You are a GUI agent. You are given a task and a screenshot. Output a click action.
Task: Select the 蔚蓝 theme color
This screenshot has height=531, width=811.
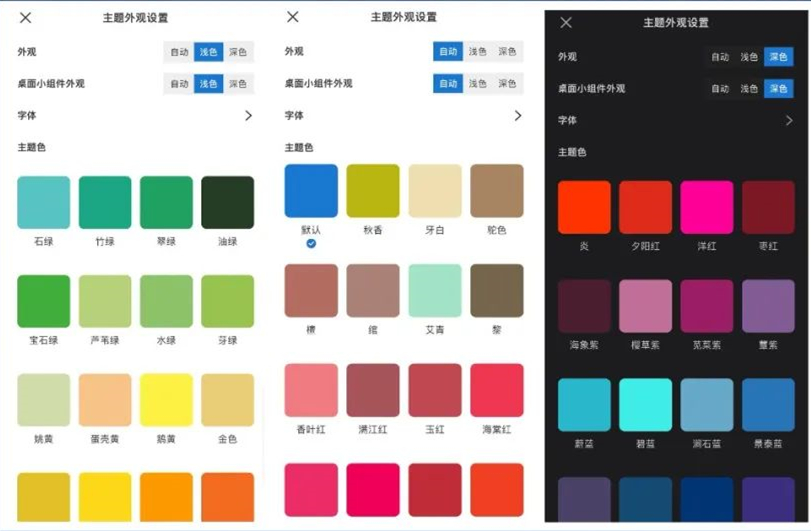tap(584, 405)
